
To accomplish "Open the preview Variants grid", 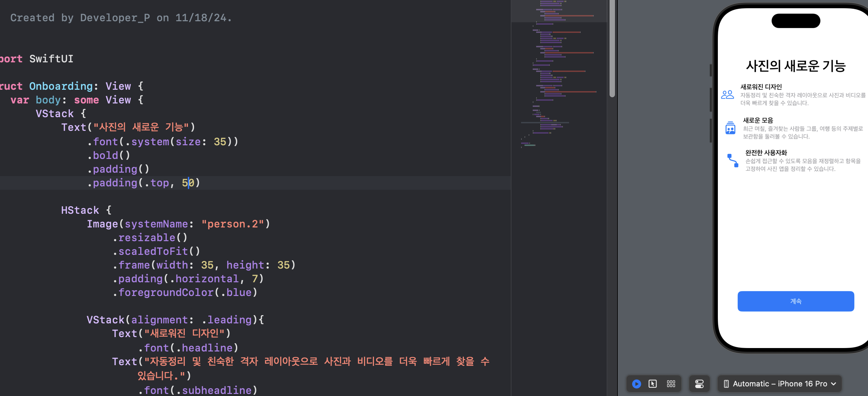I will coord(671,384).
